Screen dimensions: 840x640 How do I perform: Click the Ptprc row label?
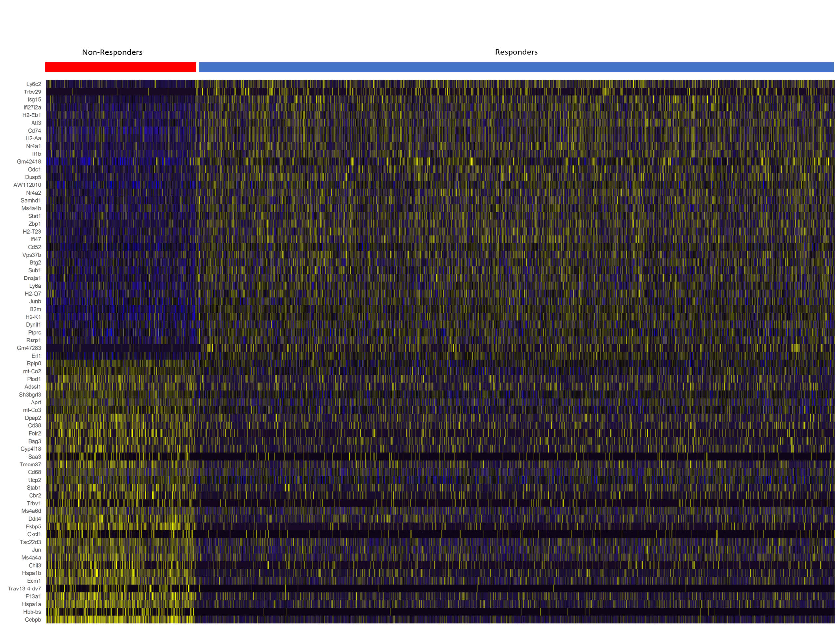tap(34, 333)
